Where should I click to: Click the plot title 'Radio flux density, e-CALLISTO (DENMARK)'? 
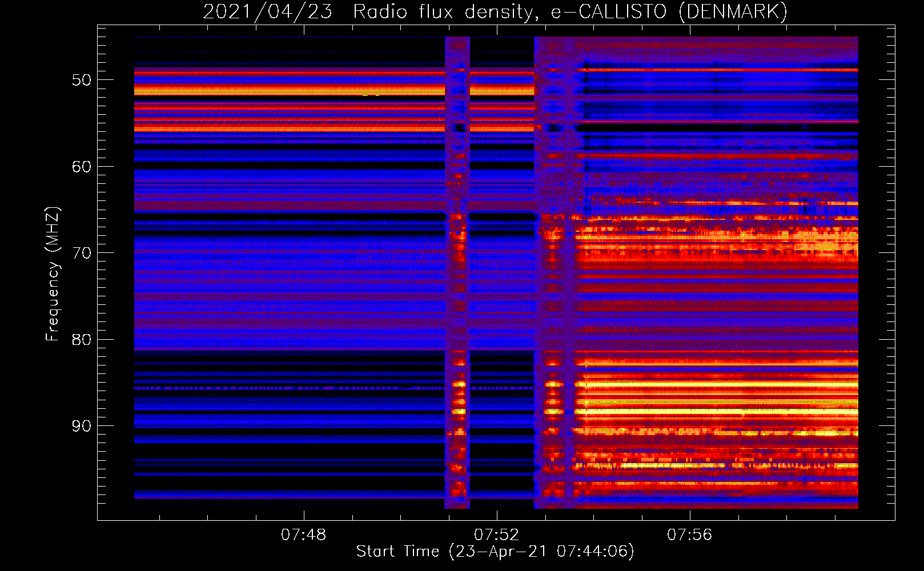(x=570, y=12)
